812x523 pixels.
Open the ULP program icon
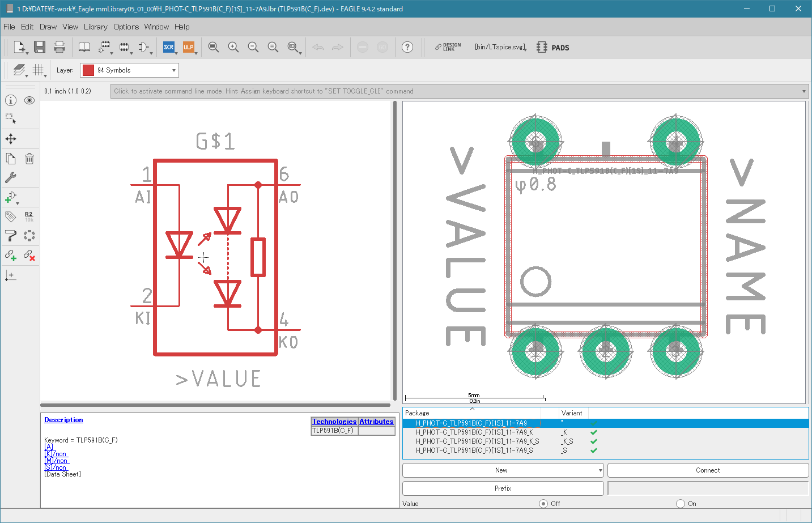point(189,47)
